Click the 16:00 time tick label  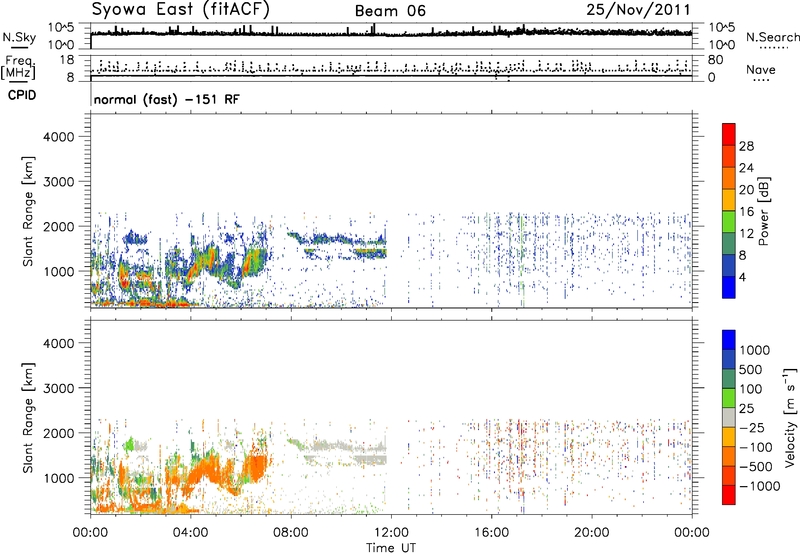491,533
